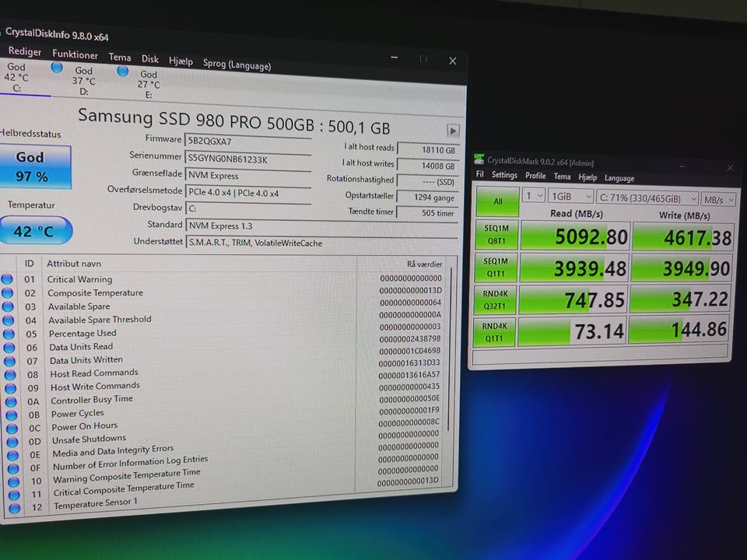
Task: Click the Tændte timer 505 timer value
Action: click(x=427, y=213)
